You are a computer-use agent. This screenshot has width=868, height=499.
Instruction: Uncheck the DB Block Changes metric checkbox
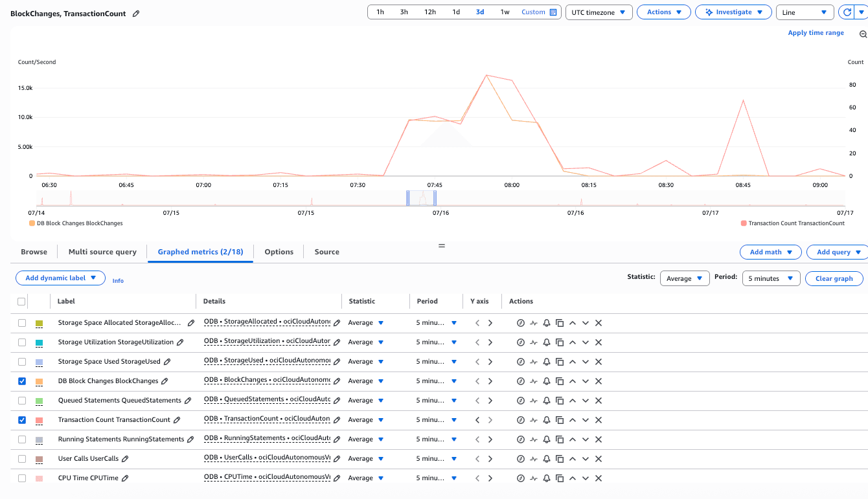pos(21,381)
